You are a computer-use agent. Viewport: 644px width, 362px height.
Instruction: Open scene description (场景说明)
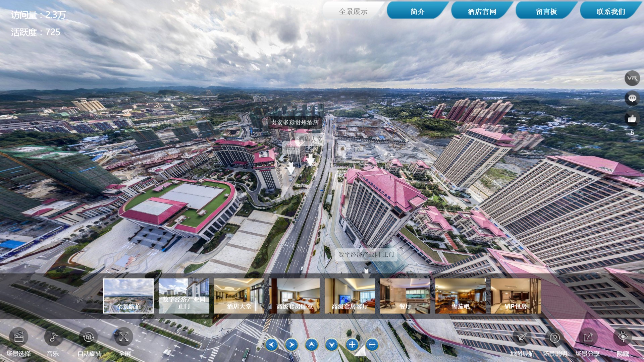[x=554, y=338]
